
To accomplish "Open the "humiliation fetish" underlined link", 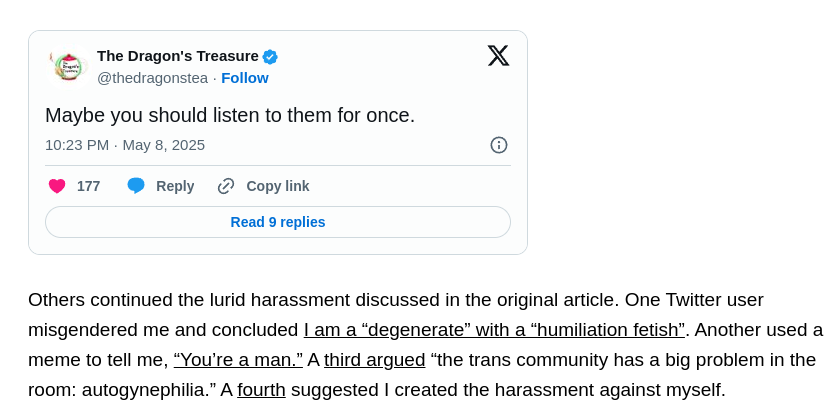I will point(494,330).
